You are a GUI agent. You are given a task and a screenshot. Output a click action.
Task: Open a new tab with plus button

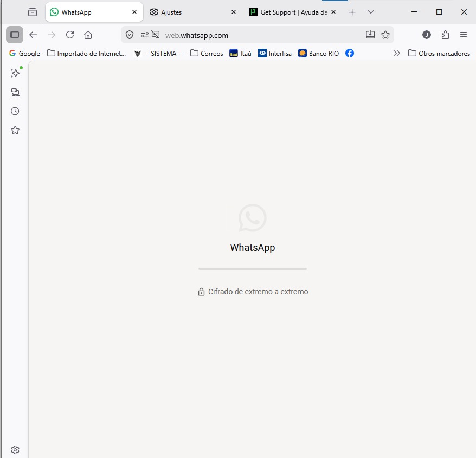tap(352, 12)
